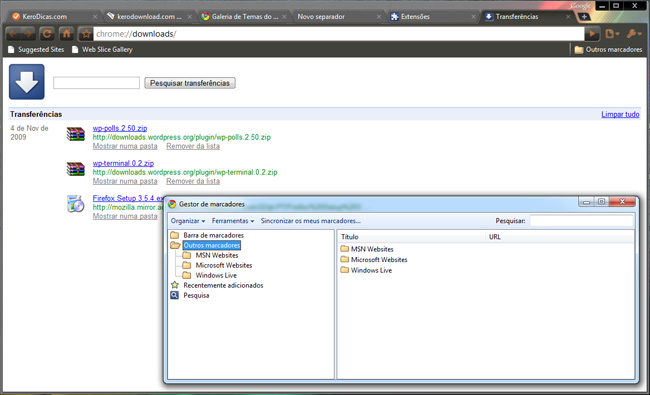Image resolution: width=650 pixels, height=395 pixels.
Task: Click the WinRAR icon for wp-terminal.0.2.zip
Action: coord(75,169)
